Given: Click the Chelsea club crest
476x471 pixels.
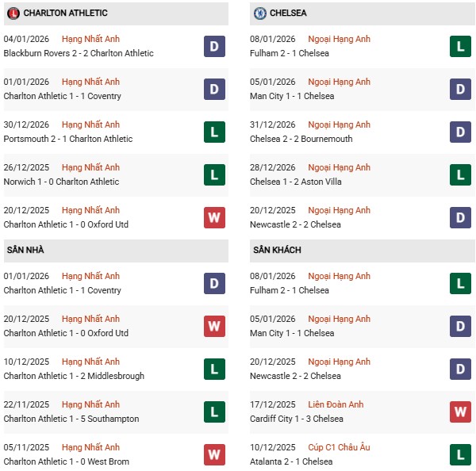Looking at the screenshot, I should pyautogui.click(x=259, y=13).
